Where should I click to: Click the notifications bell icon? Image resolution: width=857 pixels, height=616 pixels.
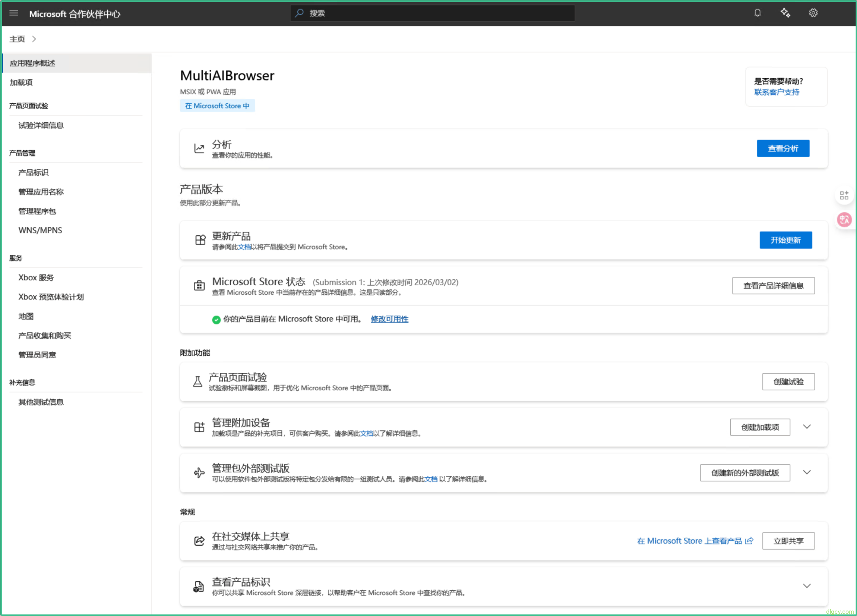757,13
